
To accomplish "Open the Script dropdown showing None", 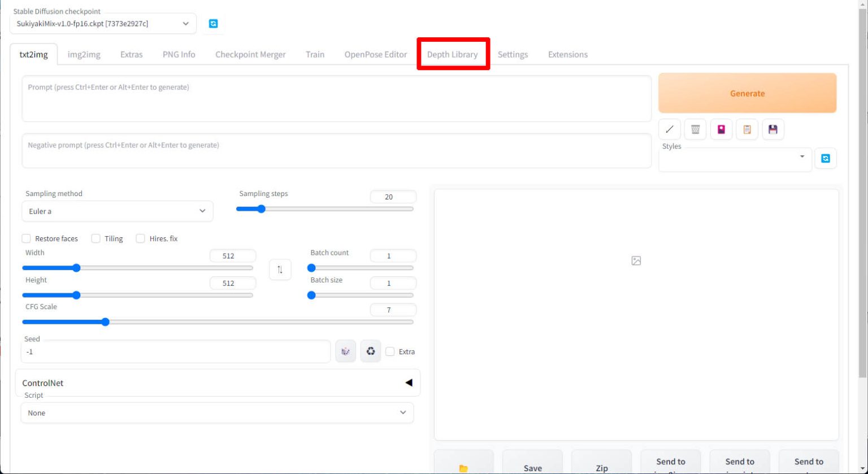I will click(217, 413).
